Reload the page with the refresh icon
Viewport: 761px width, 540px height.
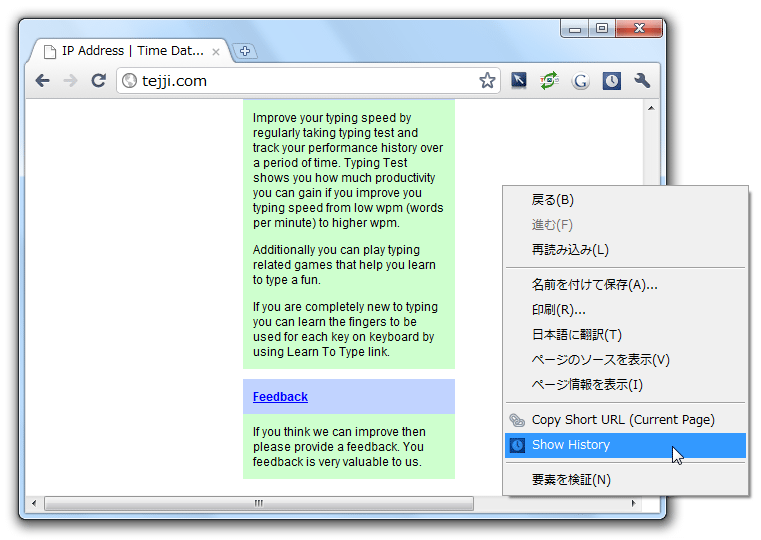[x=99, y=81]
